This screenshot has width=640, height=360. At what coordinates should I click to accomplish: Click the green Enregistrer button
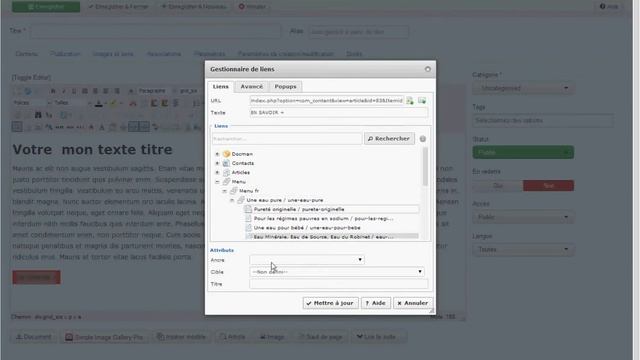click(46, 7)
